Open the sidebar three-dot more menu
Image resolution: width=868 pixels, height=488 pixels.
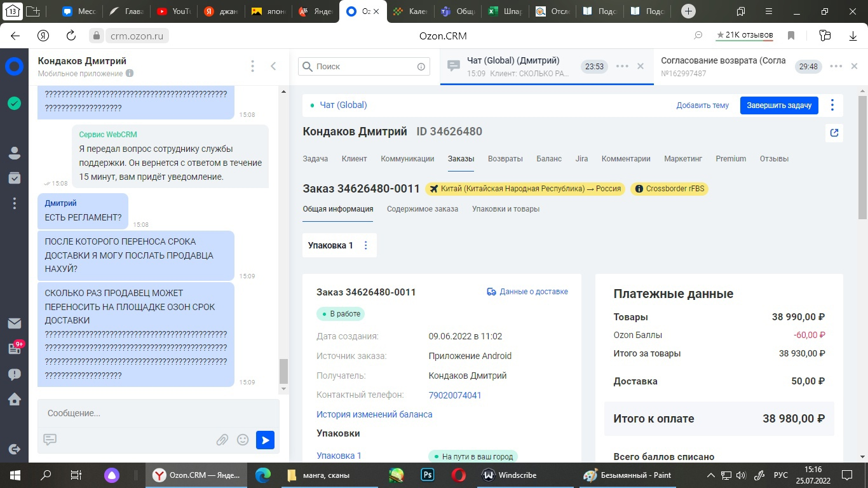pos(14,203)
